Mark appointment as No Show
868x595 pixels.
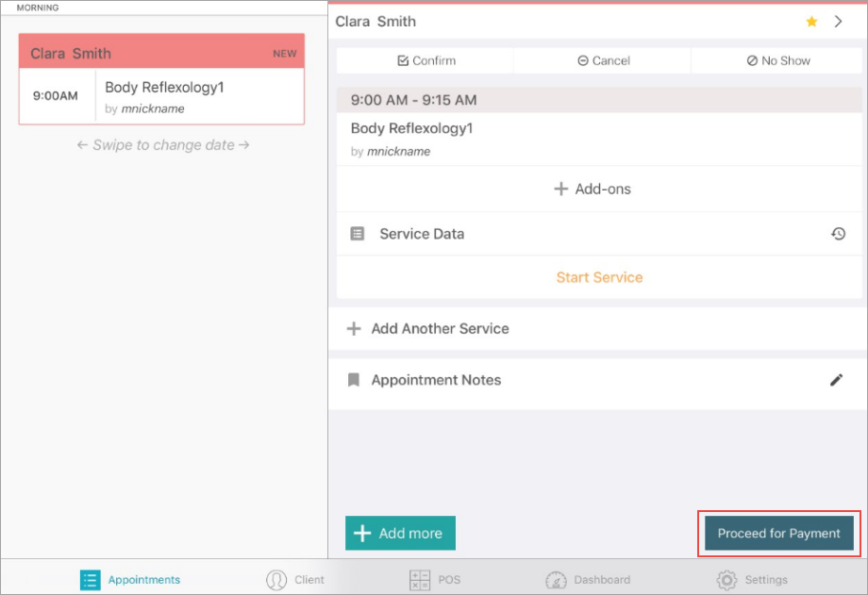pyautogui.click(x=778, y=60)
